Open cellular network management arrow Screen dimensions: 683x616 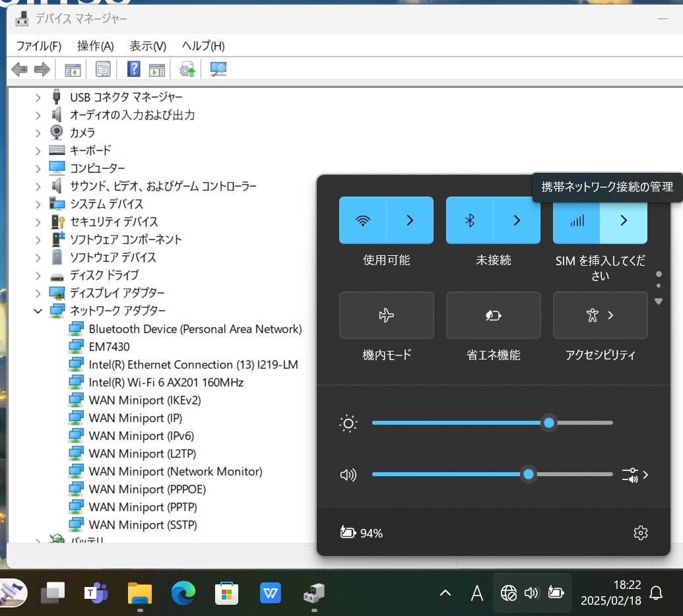pos(624,221)
